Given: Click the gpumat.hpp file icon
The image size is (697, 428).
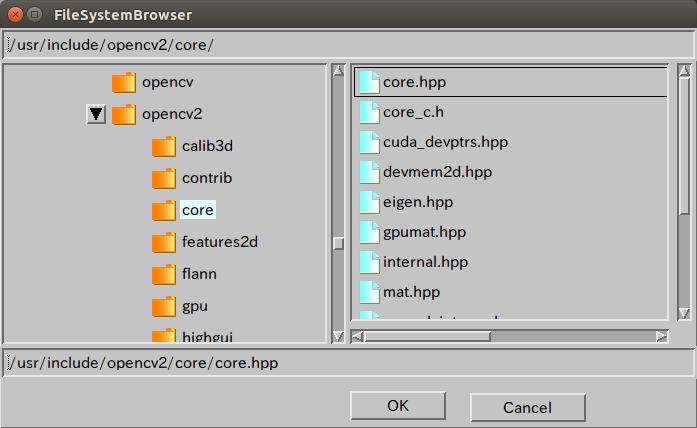Looking at the screenshot, I should click(x=369, y=232).
